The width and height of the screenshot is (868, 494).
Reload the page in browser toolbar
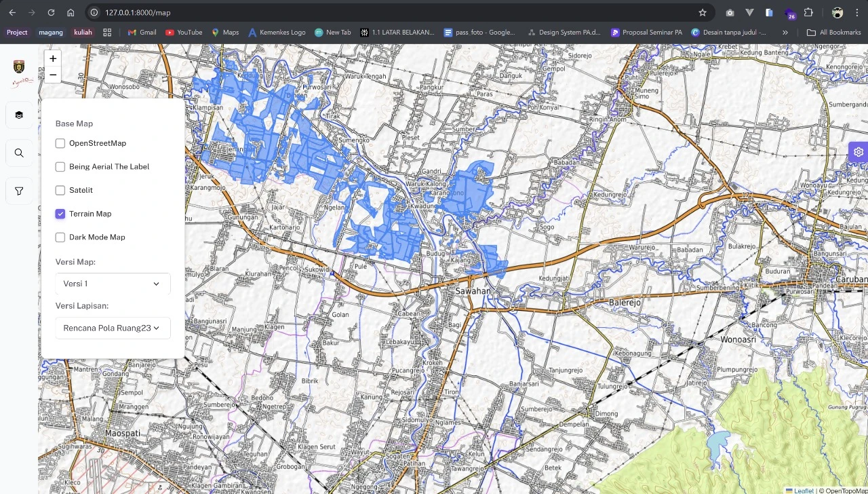[51, 12]
